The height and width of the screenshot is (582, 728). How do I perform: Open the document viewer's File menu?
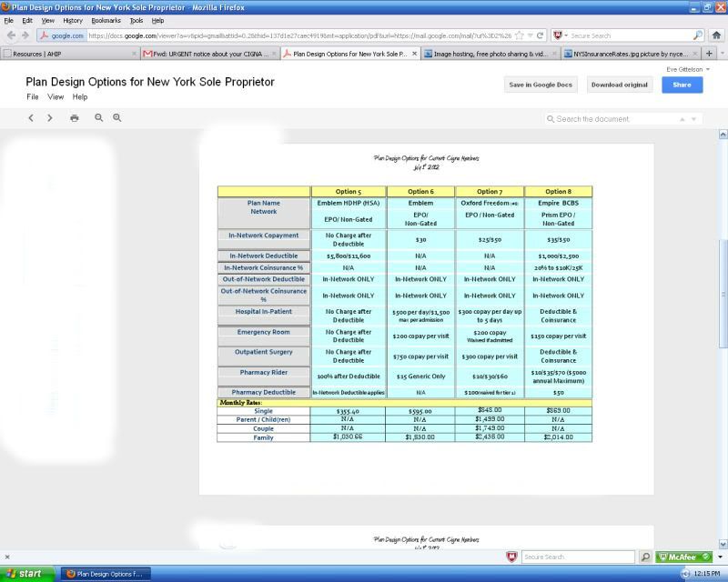[x=33, y=97]
